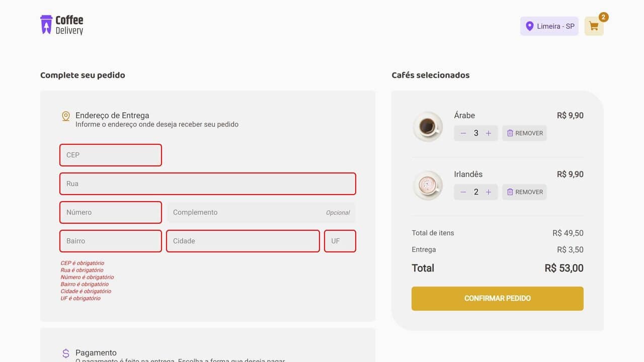Click the UF input field
Image resolution: width=644 pixels, height=362 pixels.
point(340,241)
